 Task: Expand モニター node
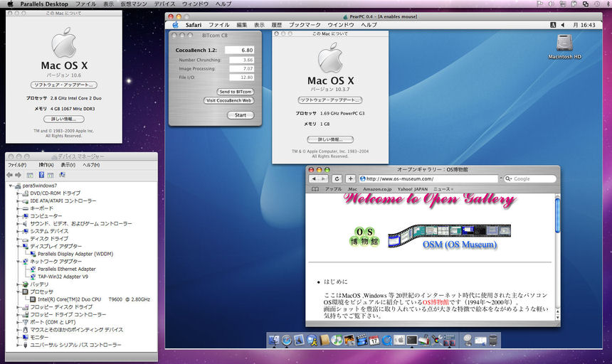click(x=18, y=337)
